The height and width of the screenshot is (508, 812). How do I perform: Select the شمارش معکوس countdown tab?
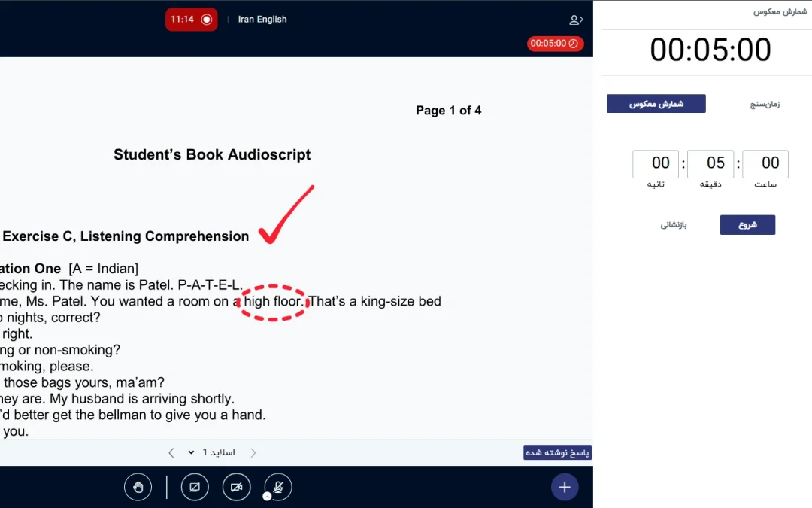coord(656,104)
